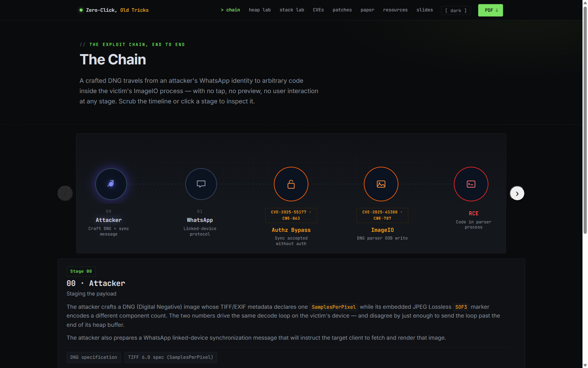Open the chain nav item

[x=230, y=10]
